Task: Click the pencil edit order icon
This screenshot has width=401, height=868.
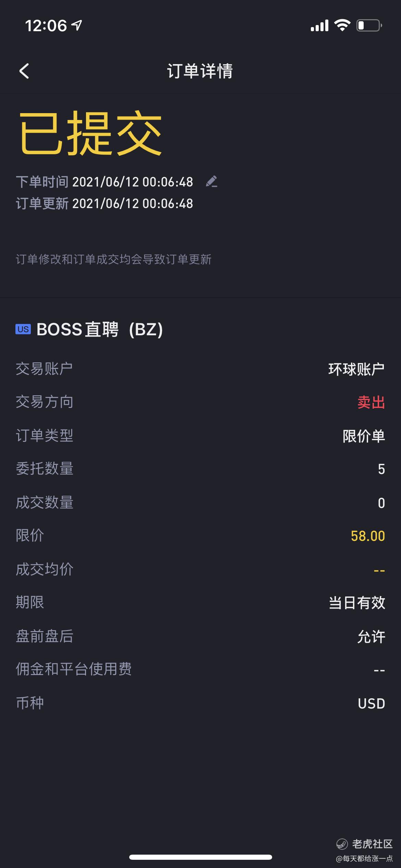Action: [211, 181]
